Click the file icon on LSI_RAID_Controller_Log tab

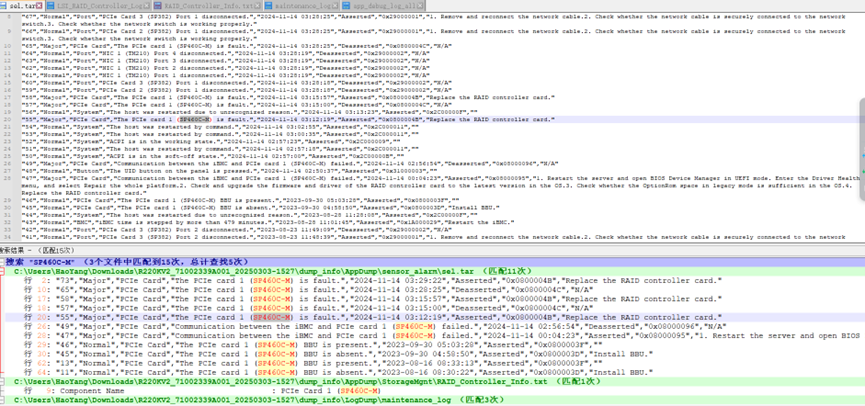point(52,6)
